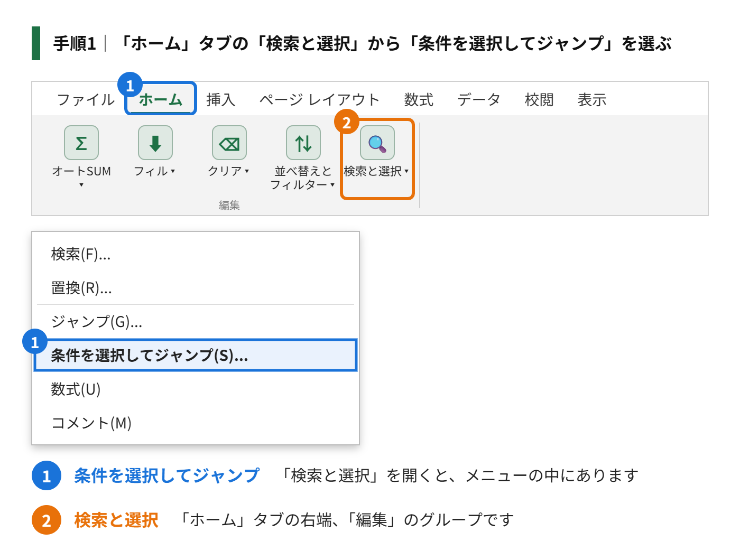Click the blue 条件を選択してジャンプ legend heading
The width and height of the screenshot is (740, 560).
166,475
